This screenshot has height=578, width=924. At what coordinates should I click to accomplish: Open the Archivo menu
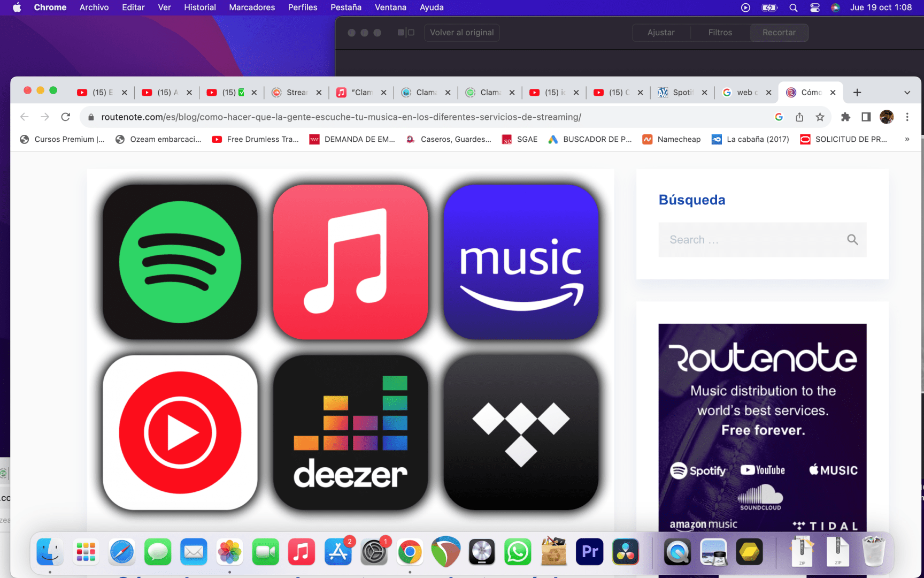[x=94, y=7]
